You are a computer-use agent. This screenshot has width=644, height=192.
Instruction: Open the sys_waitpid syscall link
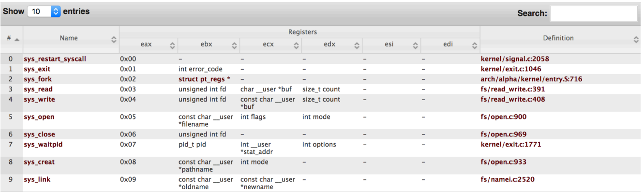pyautogui.click(x=43, y=145)
